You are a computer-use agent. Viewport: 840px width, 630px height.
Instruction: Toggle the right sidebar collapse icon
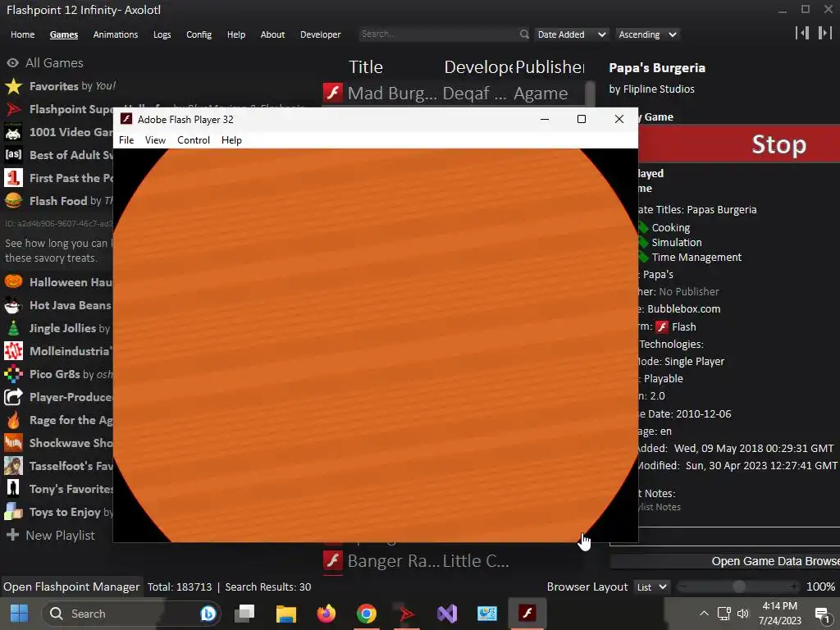coord(825,33)
